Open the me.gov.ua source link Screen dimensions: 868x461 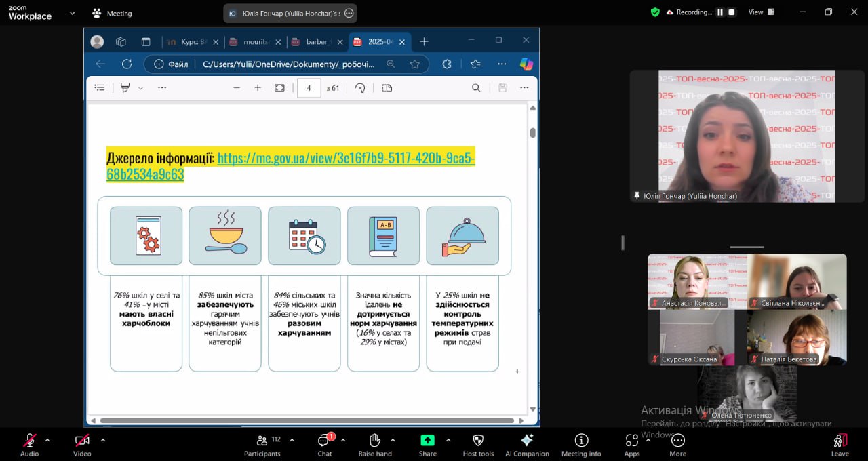pos(346,158)
